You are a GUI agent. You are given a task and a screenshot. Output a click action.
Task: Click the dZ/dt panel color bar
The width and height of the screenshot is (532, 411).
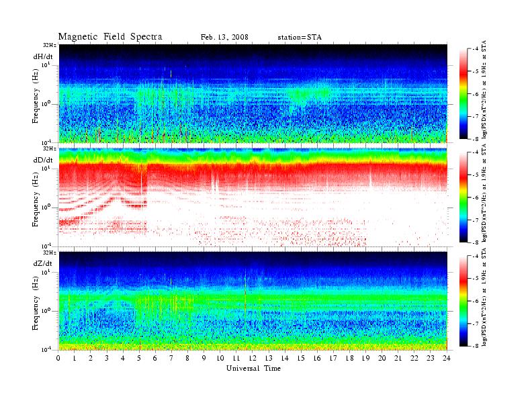[463, 301]
